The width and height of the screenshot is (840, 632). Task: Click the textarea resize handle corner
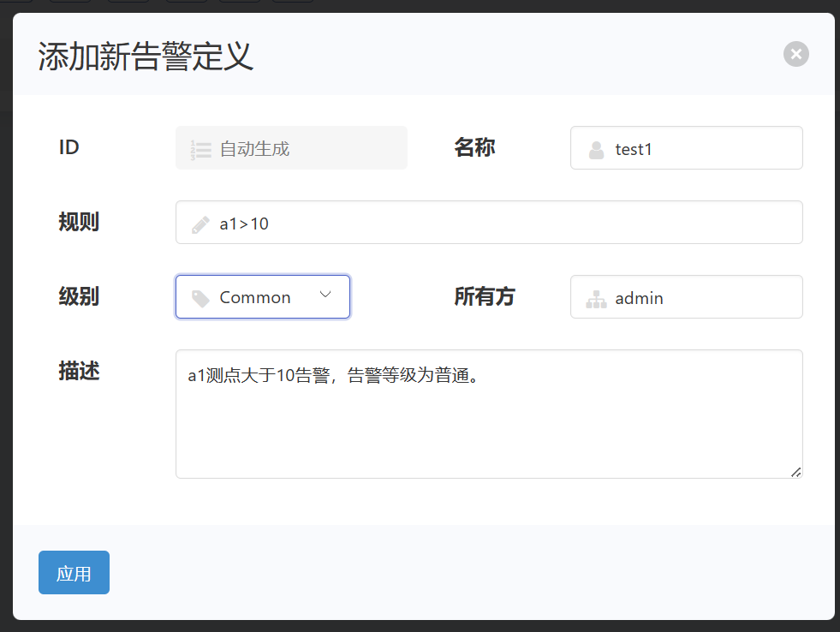tap(795, 472)
